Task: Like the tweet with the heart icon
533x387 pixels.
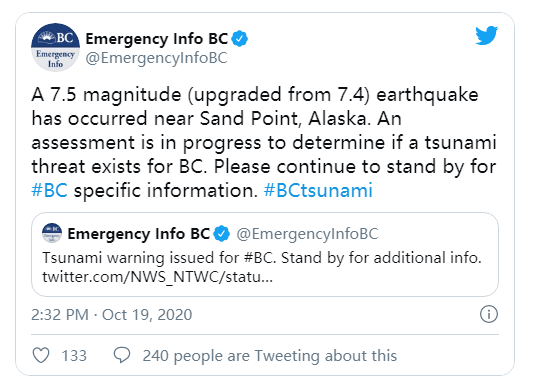Action: coord(41,355)
